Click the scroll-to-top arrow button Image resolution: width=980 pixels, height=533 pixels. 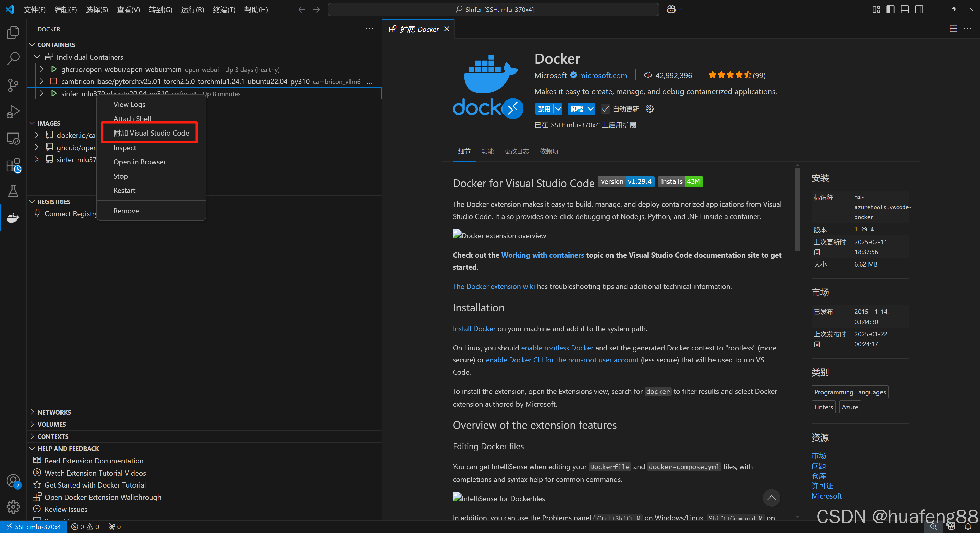771,498
